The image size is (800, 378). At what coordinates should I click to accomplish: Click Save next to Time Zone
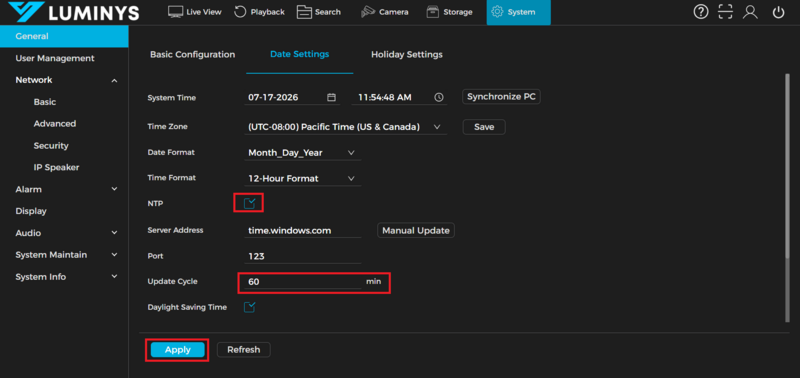click(x=484, y=127)
